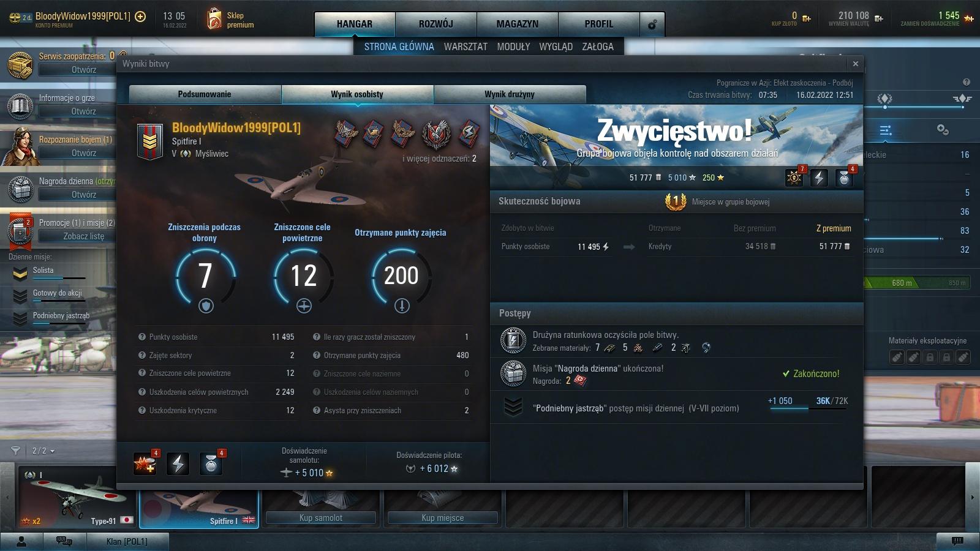Click the lightning bolt bonus icon under victory banner

pos(819,178)
